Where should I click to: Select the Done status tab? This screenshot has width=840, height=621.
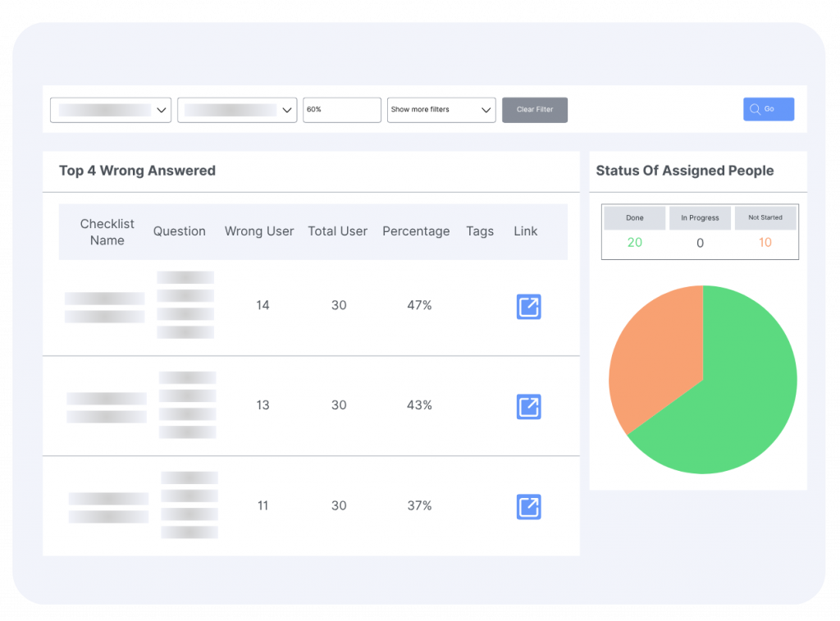[634, 218]
